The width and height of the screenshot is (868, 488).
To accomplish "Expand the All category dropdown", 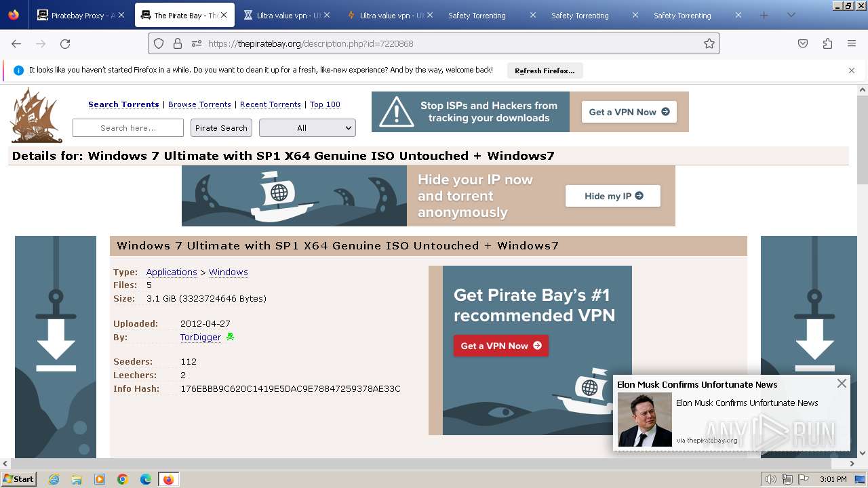I will pyautogui.click(x=307, y=127).
